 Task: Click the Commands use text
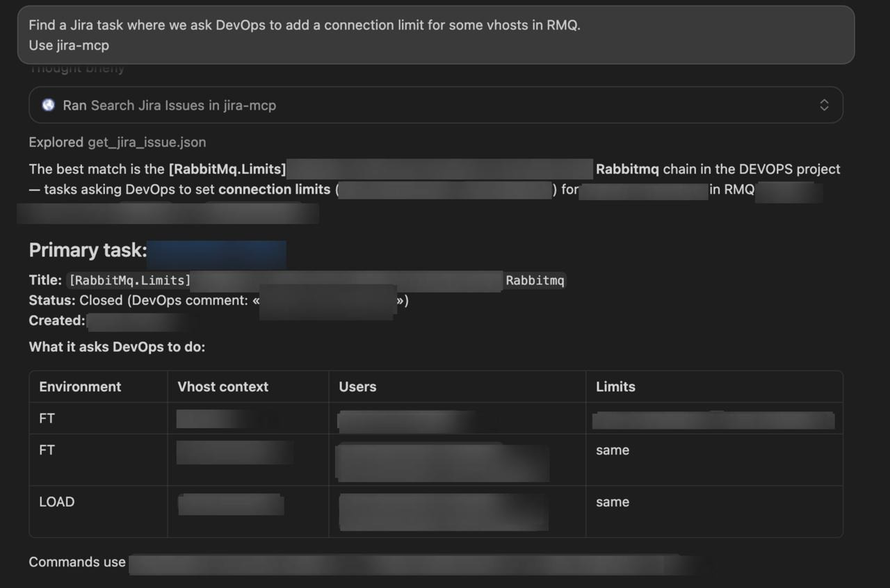click(x=77, y=562)
